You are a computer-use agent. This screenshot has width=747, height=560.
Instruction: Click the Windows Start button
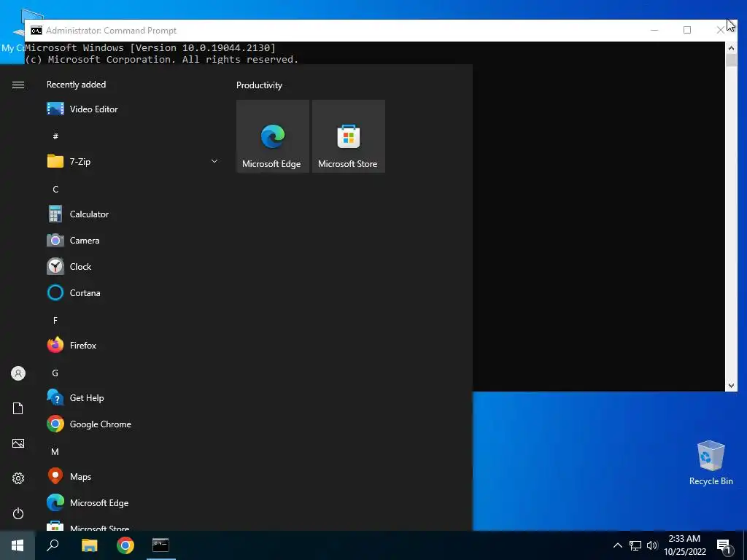point(18,545)
